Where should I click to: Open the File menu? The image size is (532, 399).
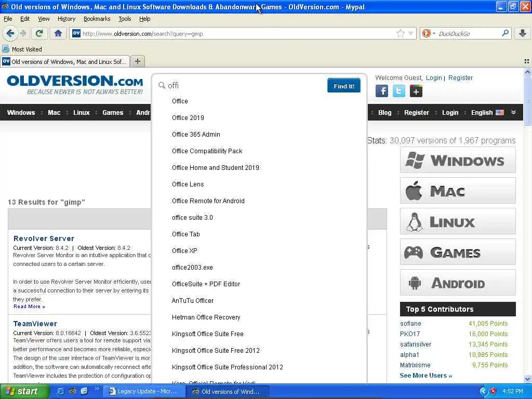pyautogui.click(x=8, y=19)
